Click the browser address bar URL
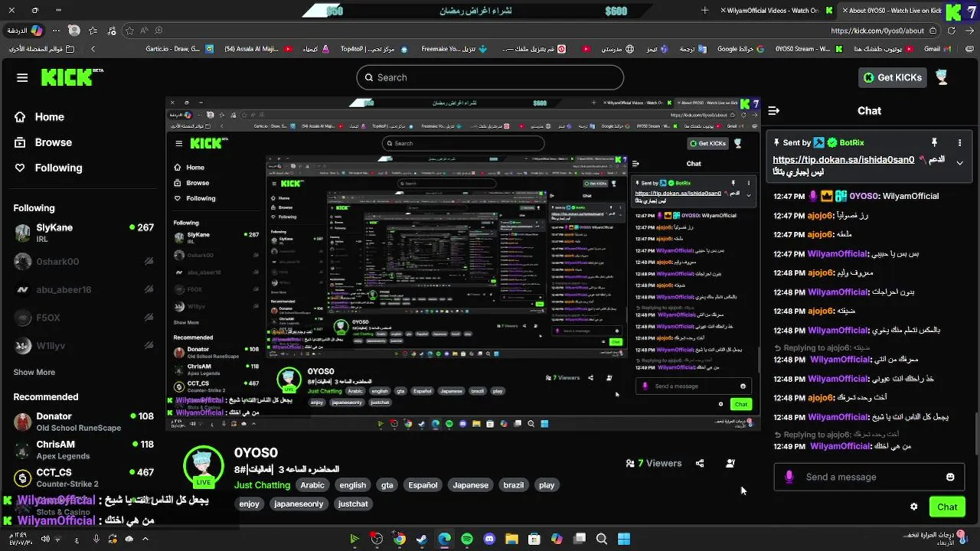Image resolution: width=980 pixels, height=551 pixels. 877,31
